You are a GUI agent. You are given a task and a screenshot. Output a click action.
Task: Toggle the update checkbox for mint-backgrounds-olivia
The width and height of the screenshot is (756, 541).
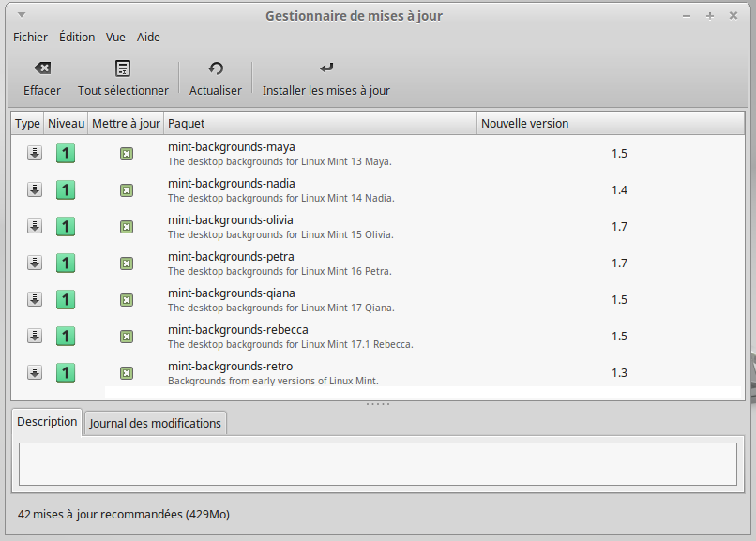click(127, 227)
